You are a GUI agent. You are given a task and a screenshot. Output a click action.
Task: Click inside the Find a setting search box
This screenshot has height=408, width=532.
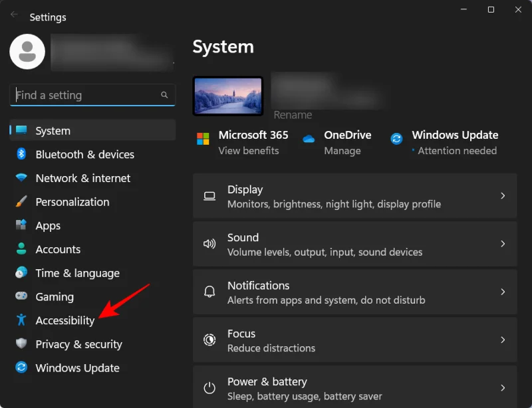click(92, 95)
